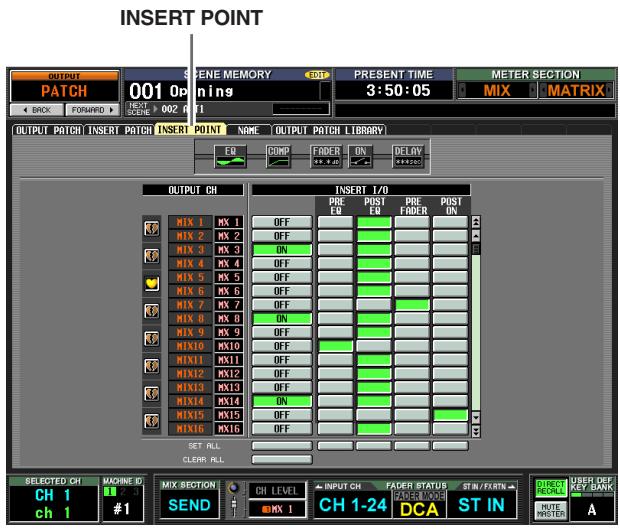Click the CLEAR ALL button
This screenshot has height=529, width=620.
[282, 459]
